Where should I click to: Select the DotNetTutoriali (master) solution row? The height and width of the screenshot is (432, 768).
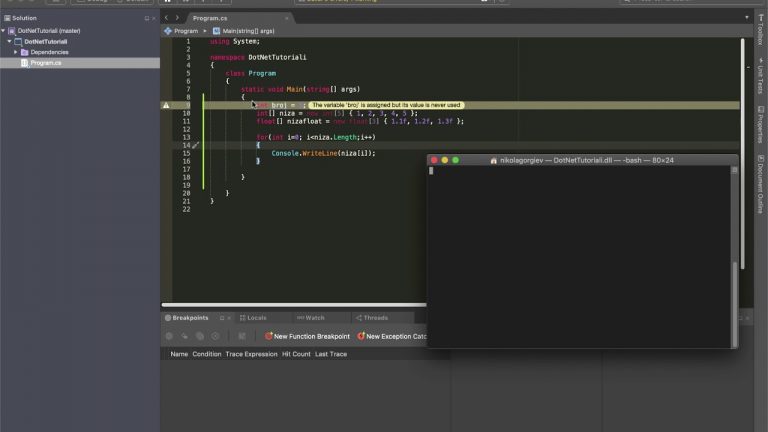tap(80, 31)
